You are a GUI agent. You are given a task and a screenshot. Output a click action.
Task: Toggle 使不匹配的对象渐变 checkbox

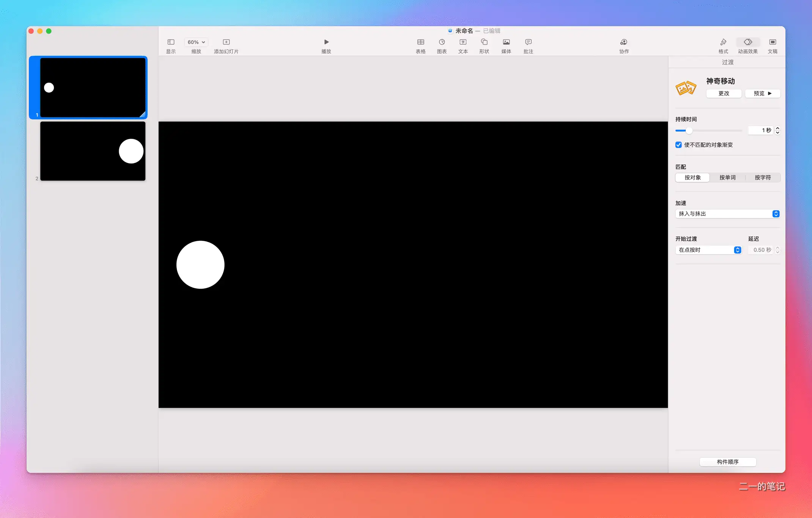(678, 145)
